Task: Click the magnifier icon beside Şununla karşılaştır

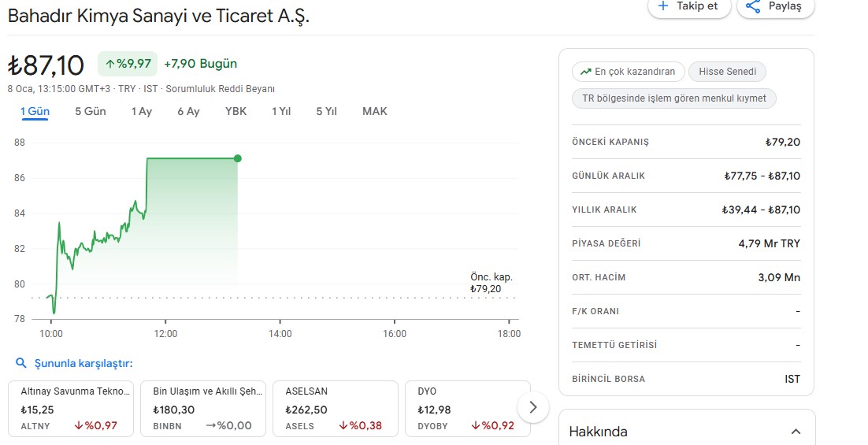Action: (x=20, y=363)
